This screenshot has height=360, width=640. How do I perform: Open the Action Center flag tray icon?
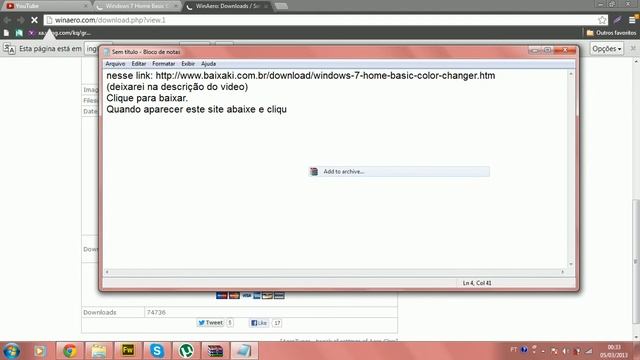[x=554, y=351]
